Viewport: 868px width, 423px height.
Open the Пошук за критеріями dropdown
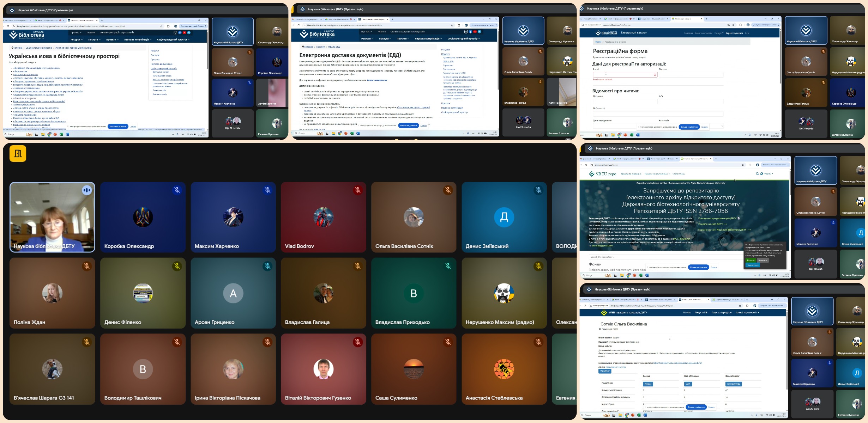(657, 174)
